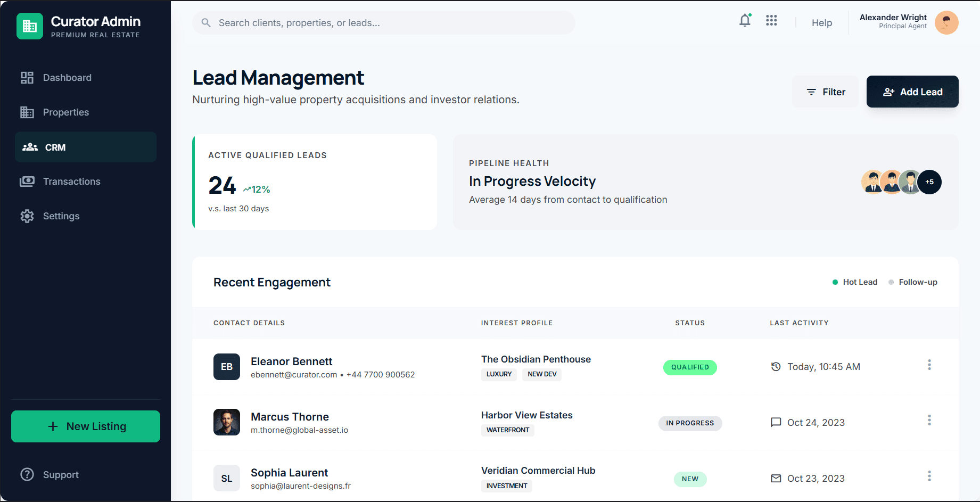Click the New Listing button
This screenshot has height=502, width=980.
tap(85, 426)
